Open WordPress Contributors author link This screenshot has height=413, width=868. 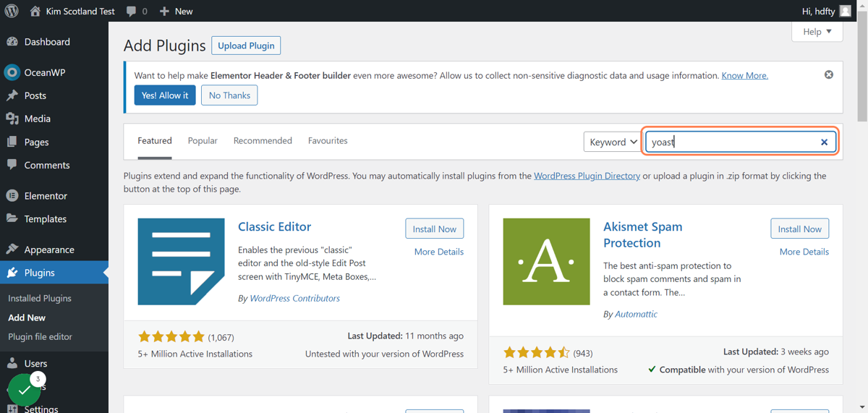pyautogui.click(x=294, y=298)
